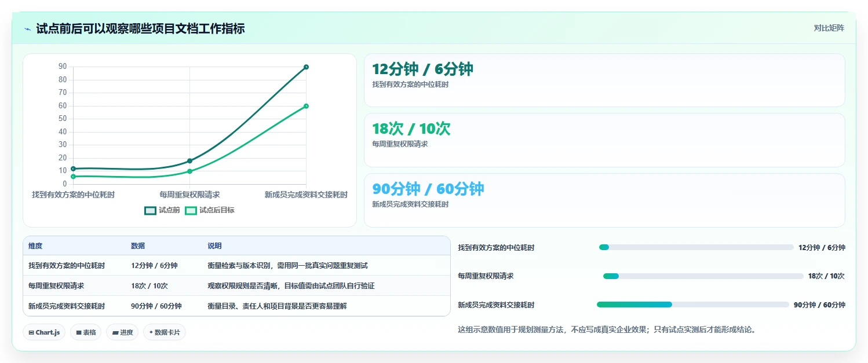Open the 90分钟 / 60分钟 data card
This screenshot has width=868, height=363.
[x=604, y=200]
